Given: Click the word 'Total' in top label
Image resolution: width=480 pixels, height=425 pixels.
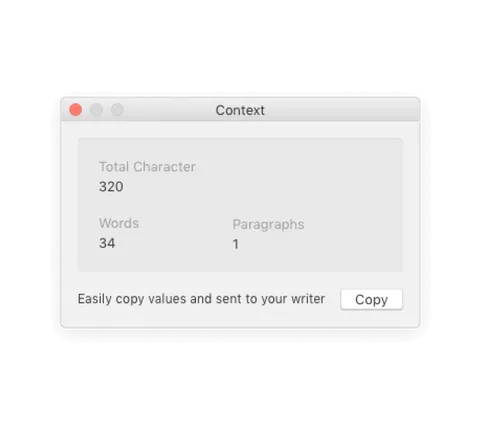Looking at the screenshot, I should (x=114, y=167).
